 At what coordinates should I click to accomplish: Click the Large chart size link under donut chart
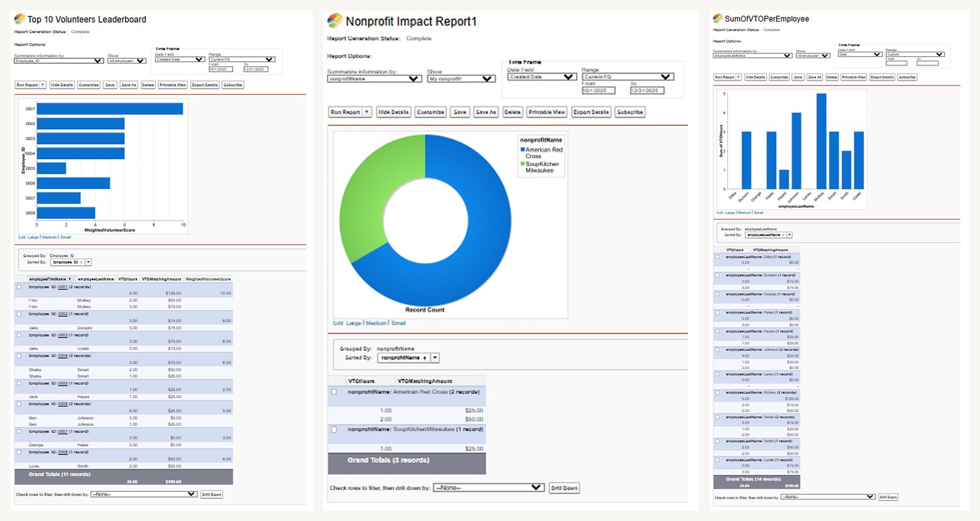353,323
